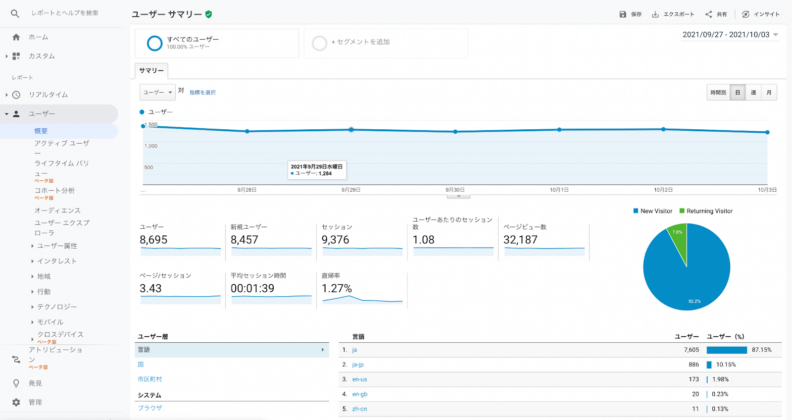Click the Discover (発見) lightbulb icon
792x420 pixels.
[16, 383]
